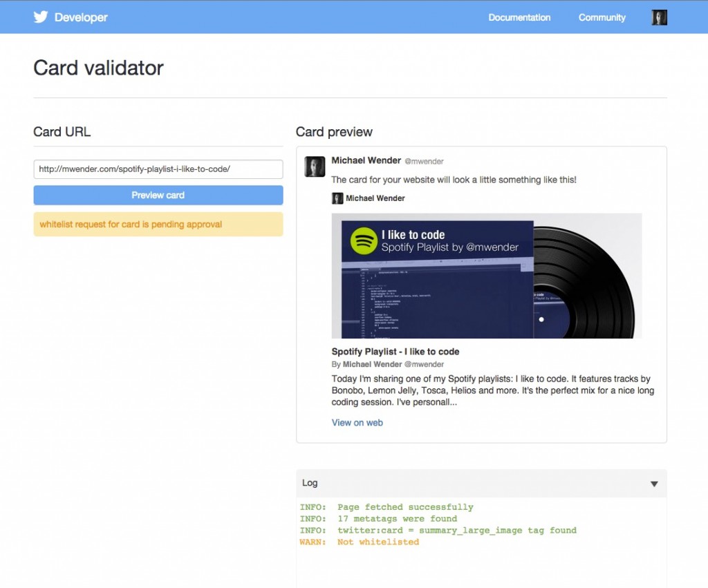708x588 pixels.
Task: Focus the Card URL input field
Action: click(158, 169)
